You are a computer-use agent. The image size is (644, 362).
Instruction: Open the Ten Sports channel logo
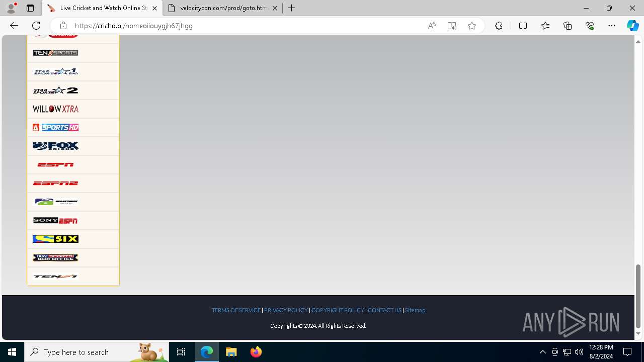point(55,53)
